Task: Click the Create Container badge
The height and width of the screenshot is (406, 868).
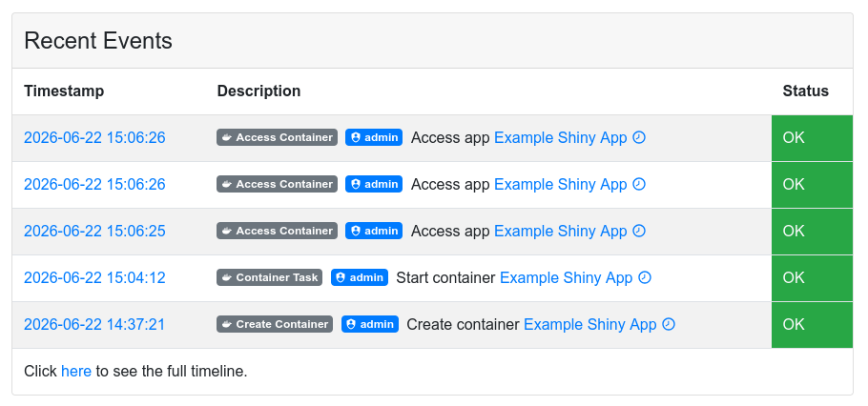Action: pyautogui.click(x=275, y=324)
